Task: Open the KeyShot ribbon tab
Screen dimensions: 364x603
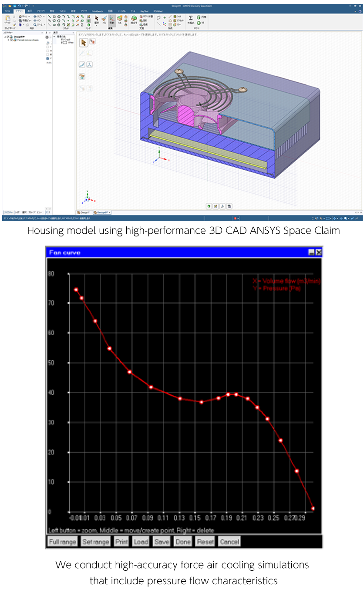Action: (x=144, y=10)
